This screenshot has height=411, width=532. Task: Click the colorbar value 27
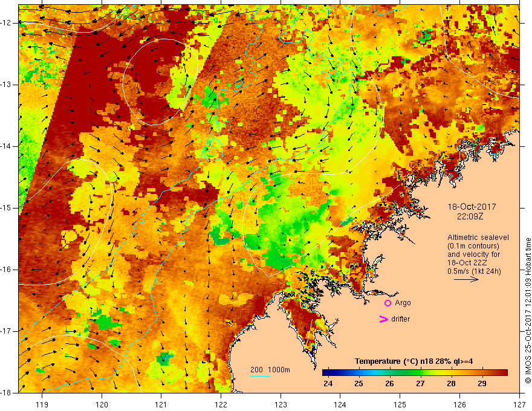pyautogui.click(x=420, y=384)
